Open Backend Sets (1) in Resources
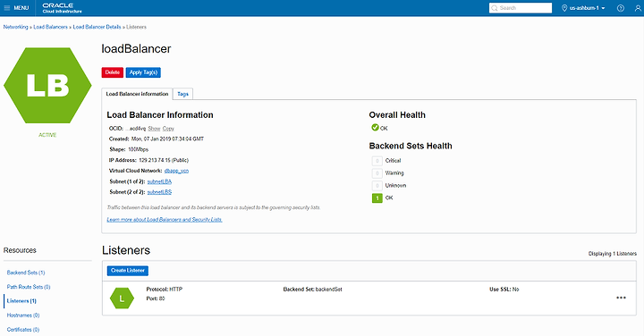The width and height of the screenshot is (644, 336). (26, 273)
